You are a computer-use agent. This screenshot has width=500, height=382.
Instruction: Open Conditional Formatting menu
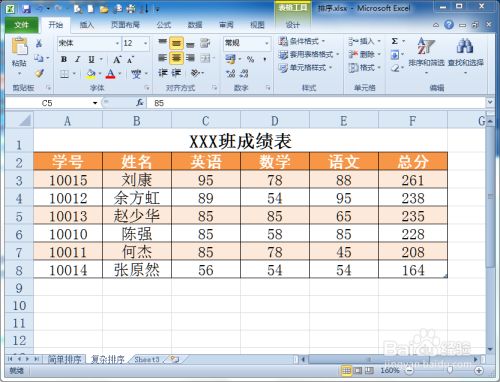[x=302, y=41]
